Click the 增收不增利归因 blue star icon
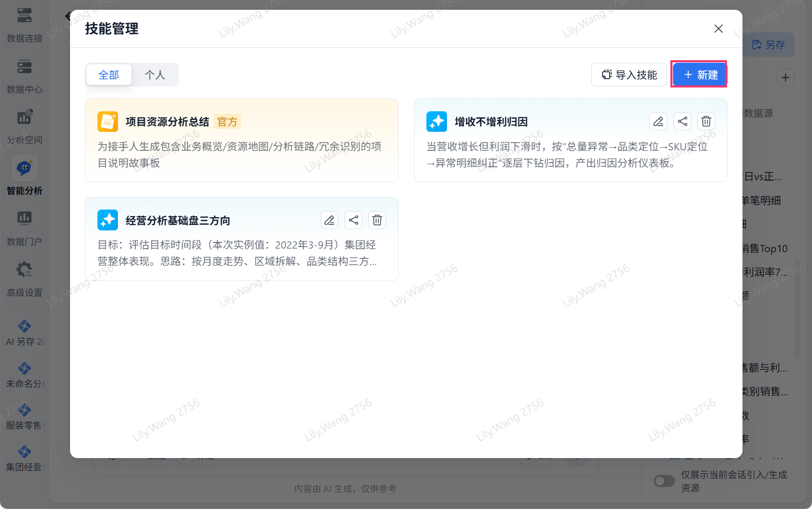This screenshot has width=812, height=509. coord(437,121)
